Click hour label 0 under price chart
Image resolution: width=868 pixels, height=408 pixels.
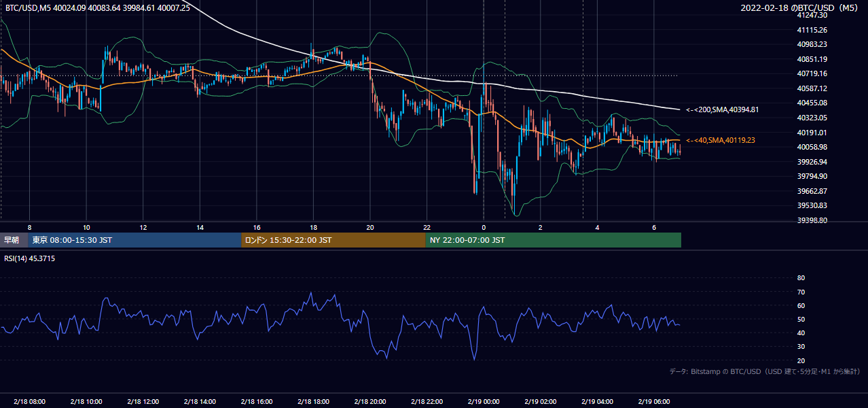484,227
